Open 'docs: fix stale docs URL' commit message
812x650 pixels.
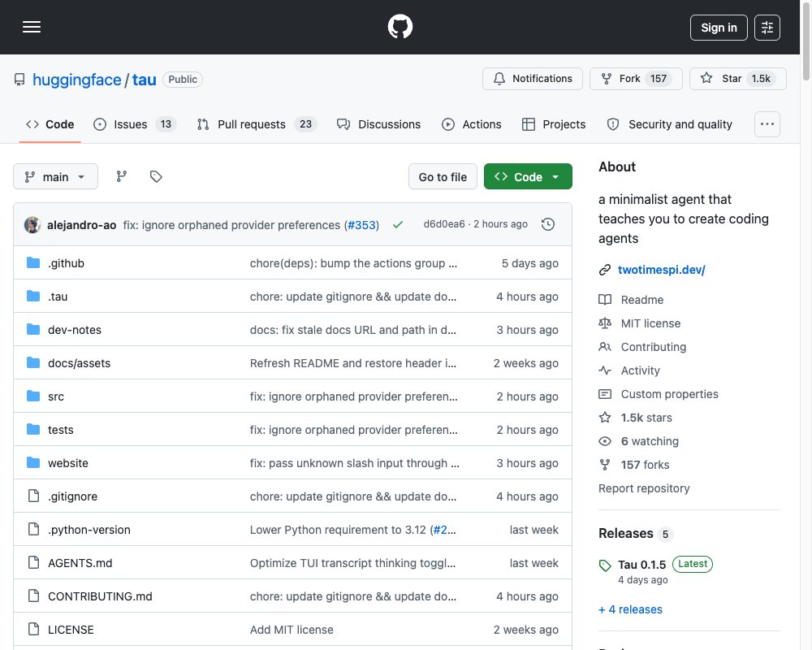[353, 330]
